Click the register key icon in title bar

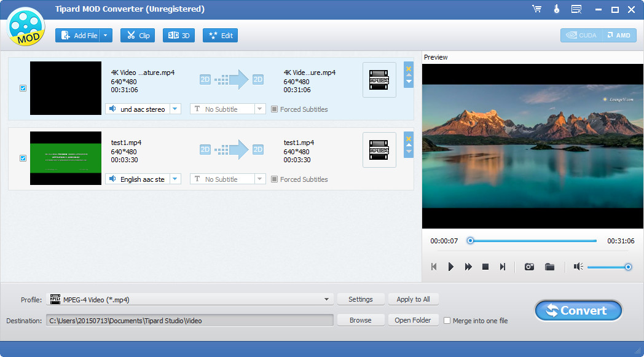(x=557, y=9)
